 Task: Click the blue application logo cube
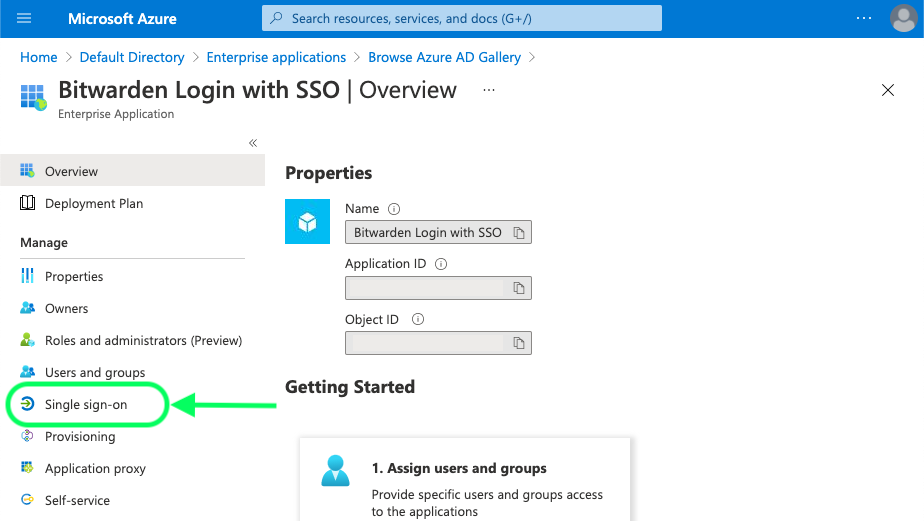(308, 222)
